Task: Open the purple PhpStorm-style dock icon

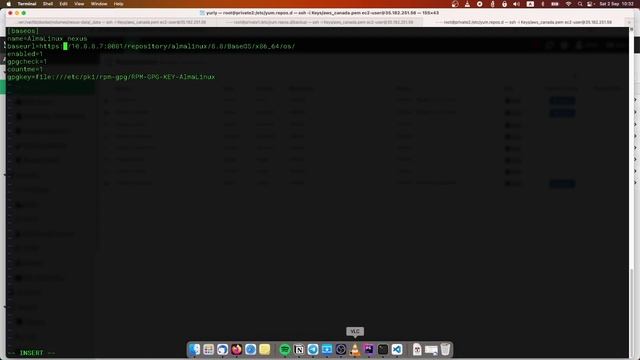Action: tap(369, 349)
